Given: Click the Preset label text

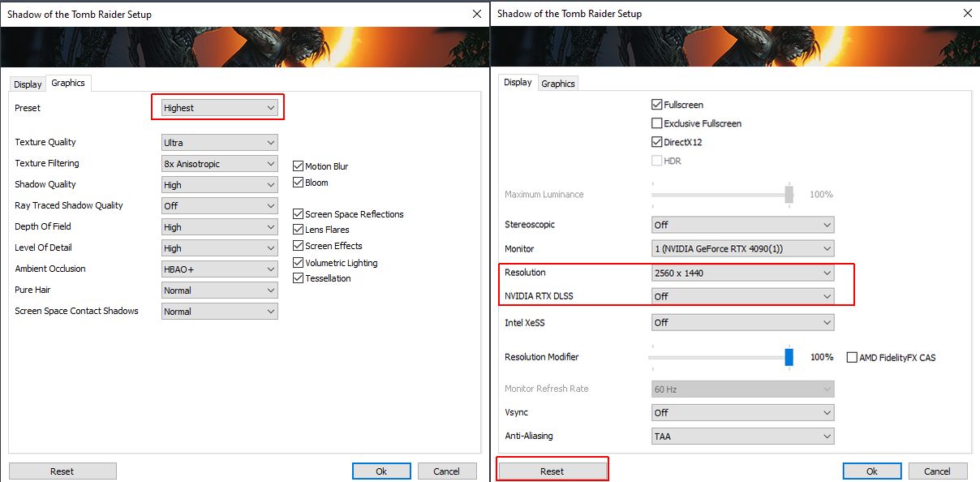Looking at the screenshot, I should [x=28, y=107].
